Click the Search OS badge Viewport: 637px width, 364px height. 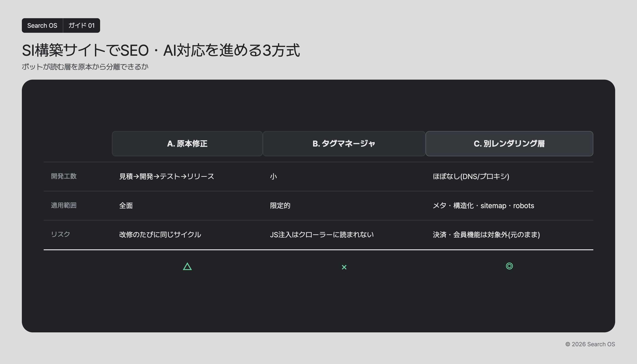[42, 25]
